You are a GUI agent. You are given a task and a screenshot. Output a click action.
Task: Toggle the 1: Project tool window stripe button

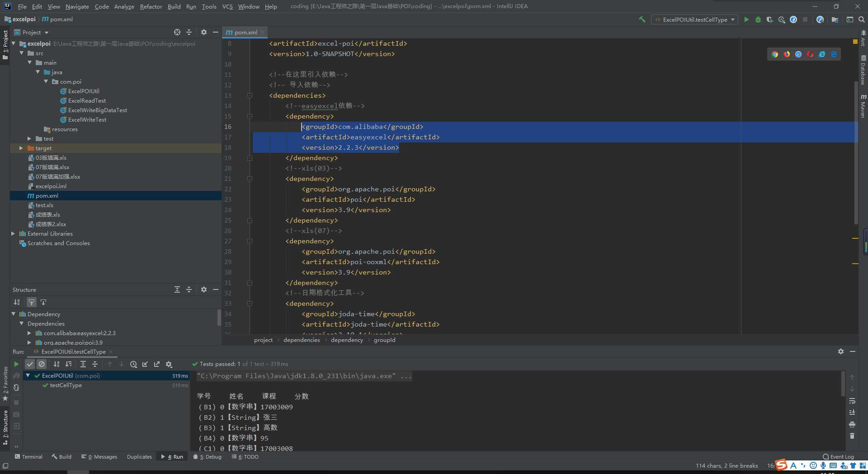click(x=5, y=44)
